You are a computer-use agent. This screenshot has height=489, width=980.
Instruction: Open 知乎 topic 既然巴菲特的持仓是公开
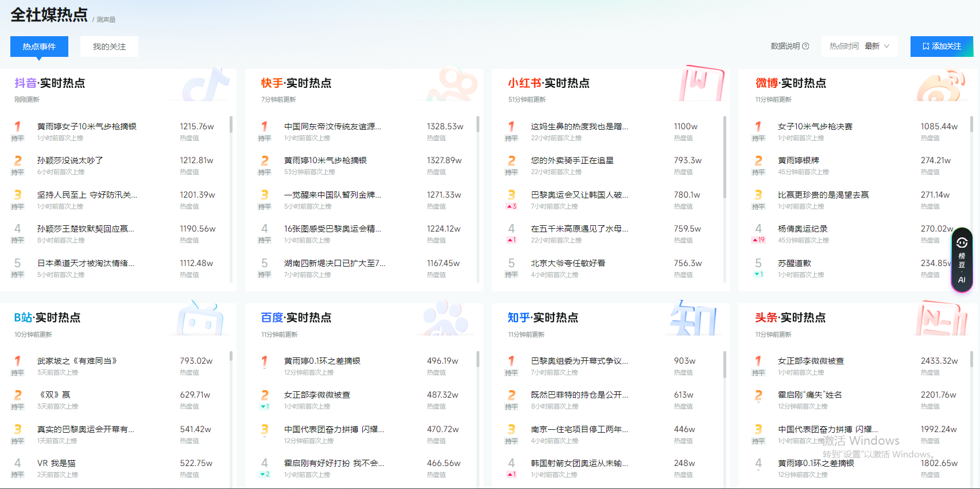pyautogui.click(x=580, y=395)
